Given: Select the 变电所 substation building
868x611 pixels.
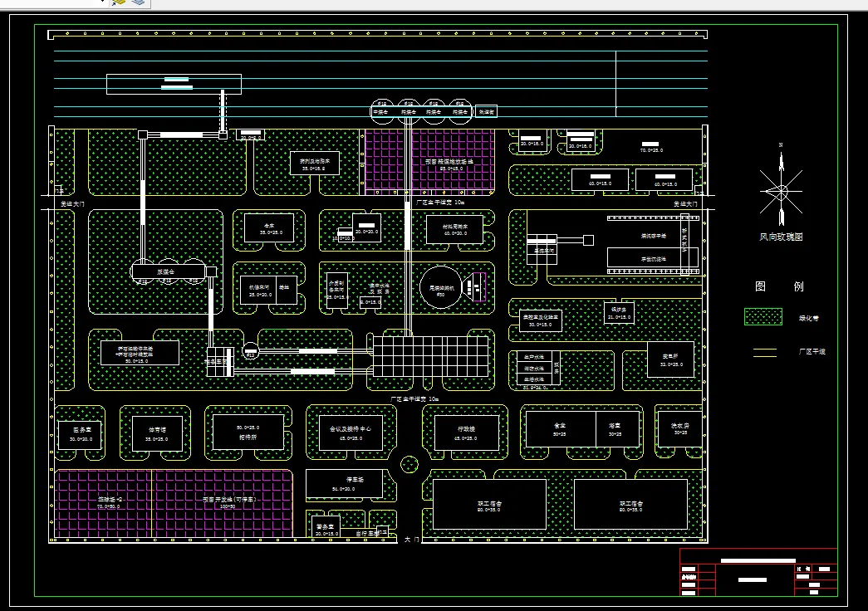Looking at the screenshot, I should (670, 359).
